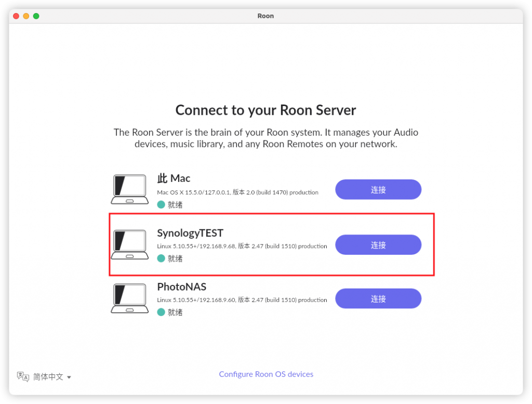
Task: Click the PhotoNAS version details text
Action: [x=242, y=300]
